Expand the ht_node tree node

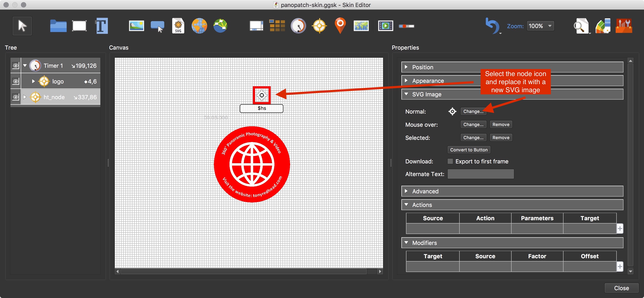(x=25, y=97)
